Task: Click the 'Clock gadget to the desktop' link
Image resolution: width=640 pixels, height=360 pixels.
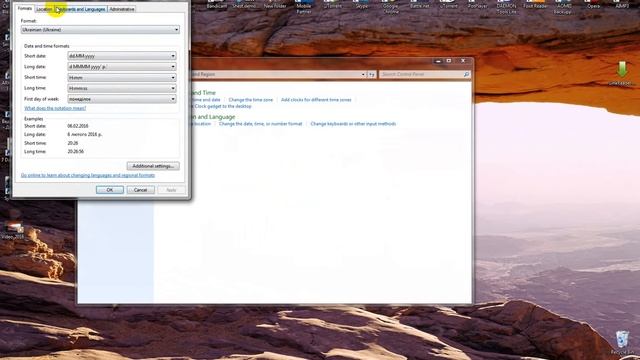Action: tap(222, 106)
